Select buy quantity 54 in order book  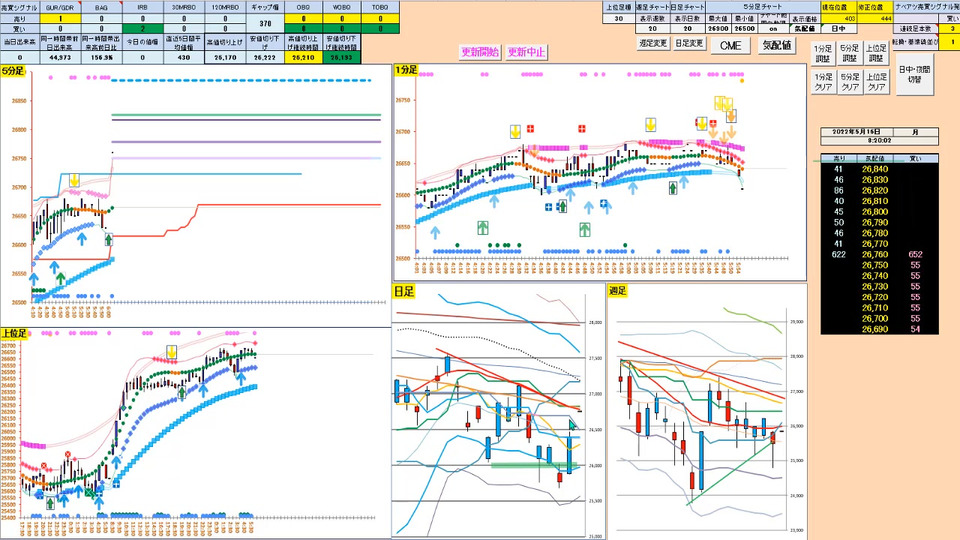[x=915, y=329]
